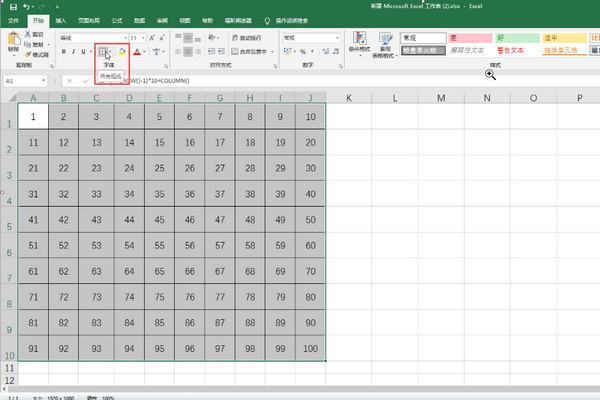Click the red Font Color letter A

click(x=137, y=52)
